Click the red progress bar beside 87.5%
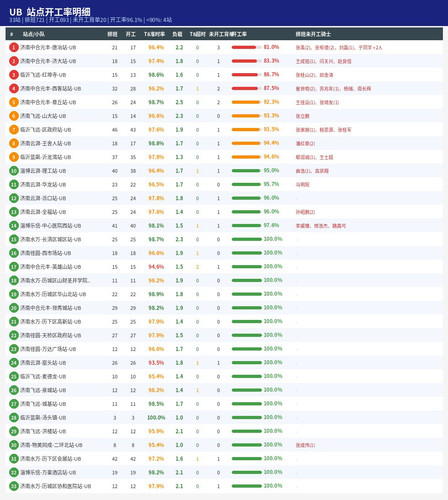 click(x=247, y=88)
